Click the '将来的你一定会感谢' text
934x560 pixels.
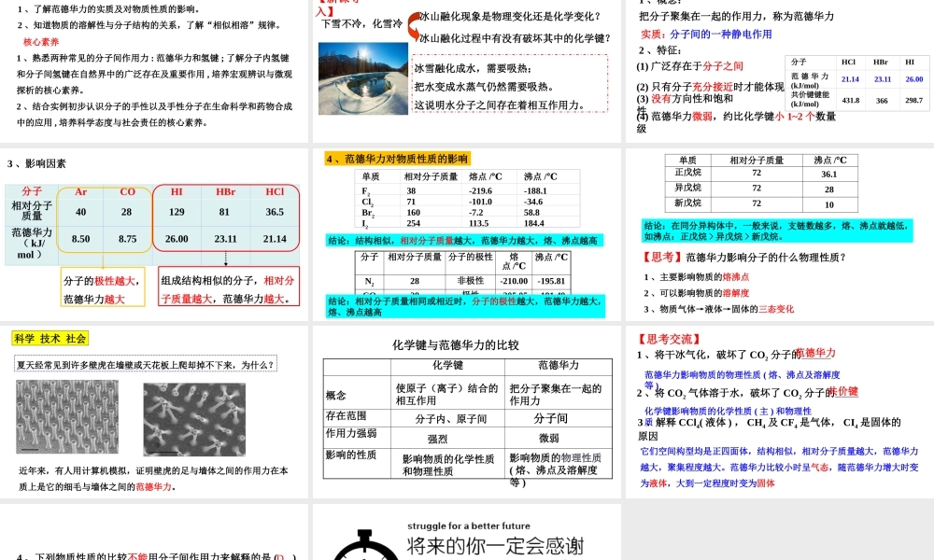pos(496,546)
